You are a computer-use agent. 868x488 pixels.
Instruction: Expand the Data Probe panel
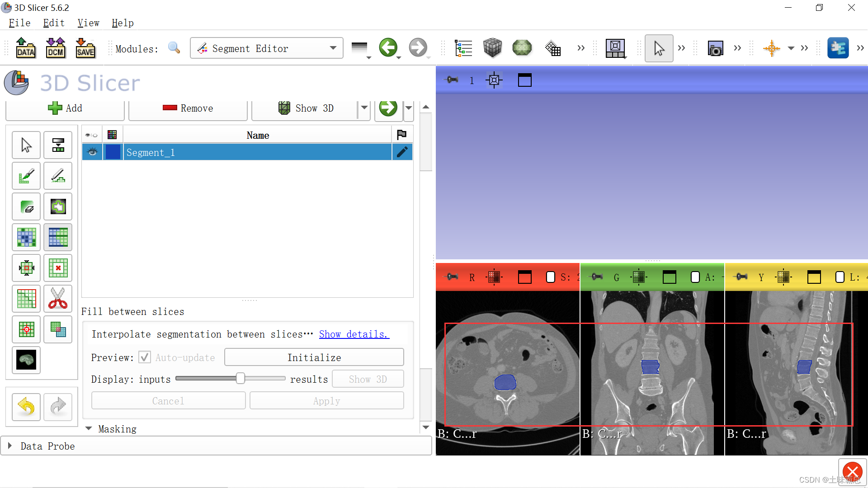tap(10, 446)
